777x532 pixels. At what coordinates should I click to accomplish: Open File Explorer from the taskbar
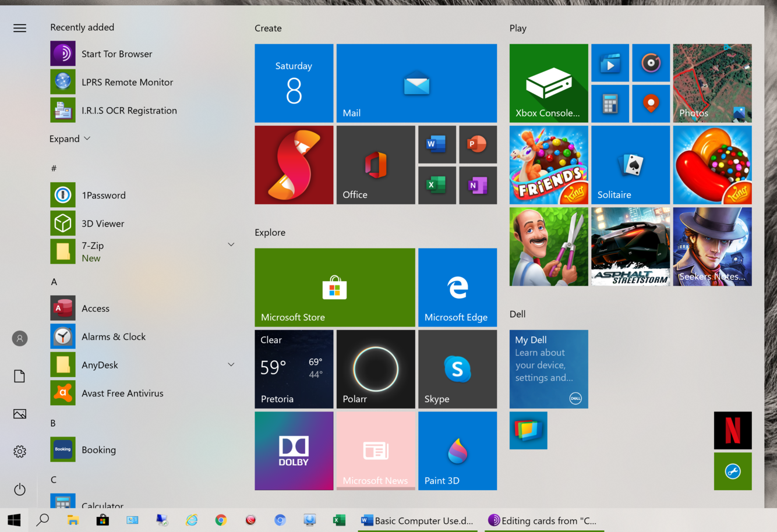coord(73,520)
